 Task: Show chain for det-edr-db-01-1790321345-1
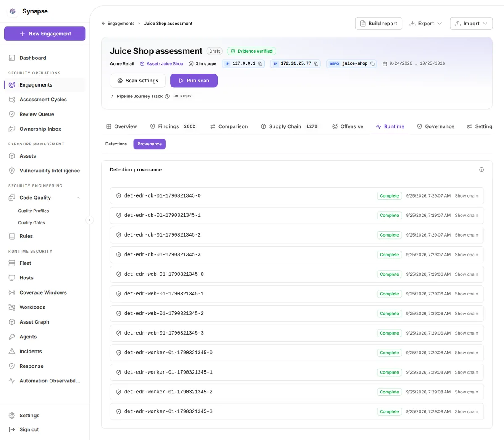coord(466,216)
